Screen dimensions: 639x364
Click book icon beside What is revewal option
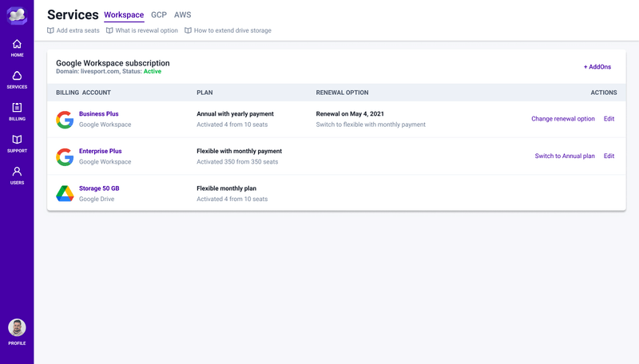pos(109,30)
